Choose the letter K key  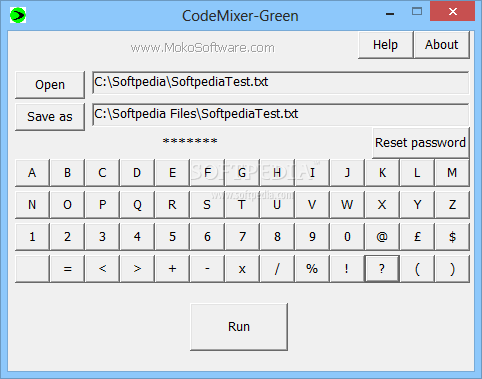point(382,173)
